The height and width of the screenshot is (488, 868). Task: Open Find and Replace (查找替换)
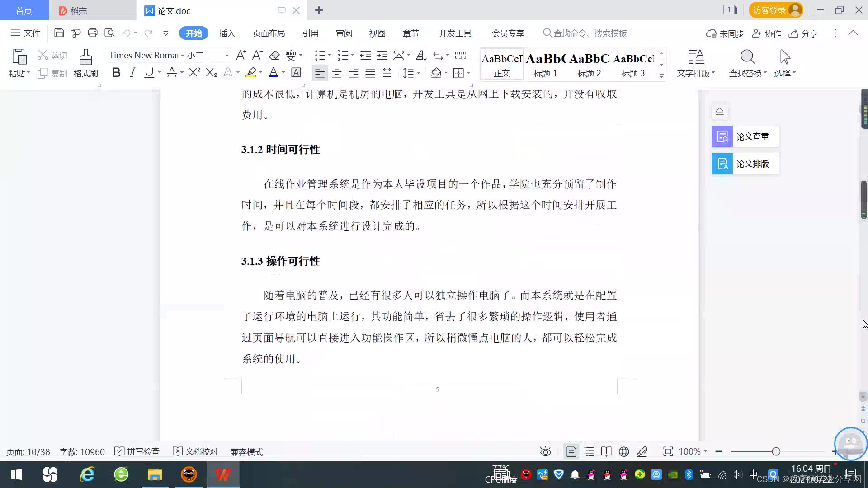coord(747,63)
